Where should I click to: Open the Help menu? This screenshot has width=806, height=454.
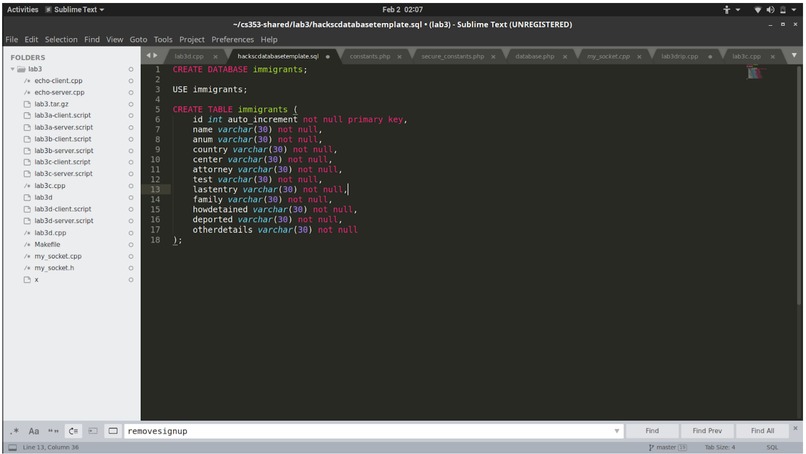tap(269, 40)
